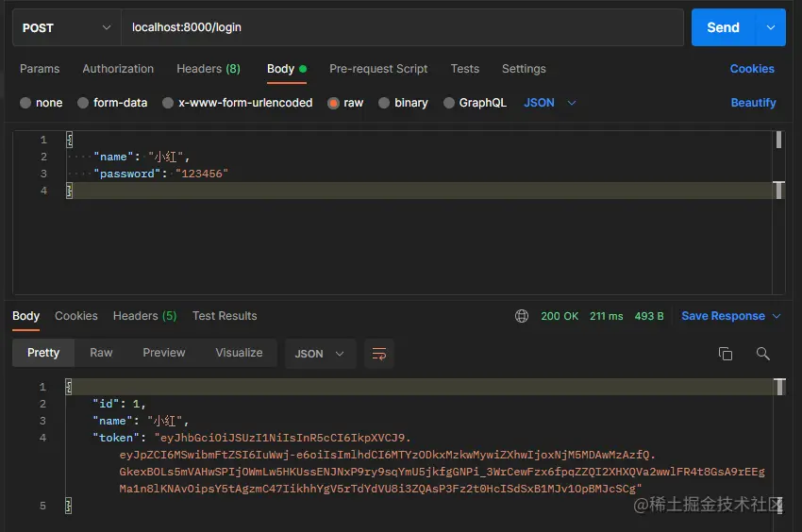Open the POST method dropdown

pos(66,27)
